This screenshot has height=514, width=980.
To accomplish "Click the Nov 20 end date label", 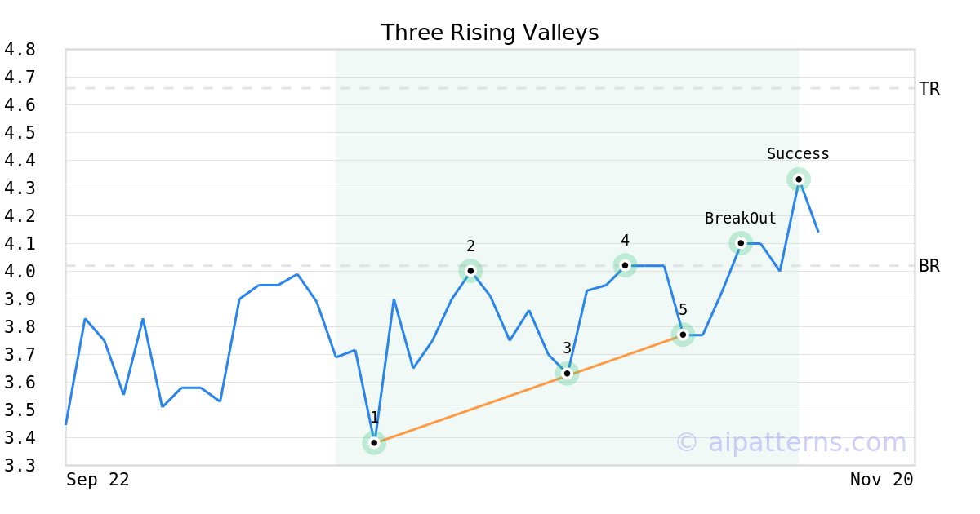I will pos(881,480).
